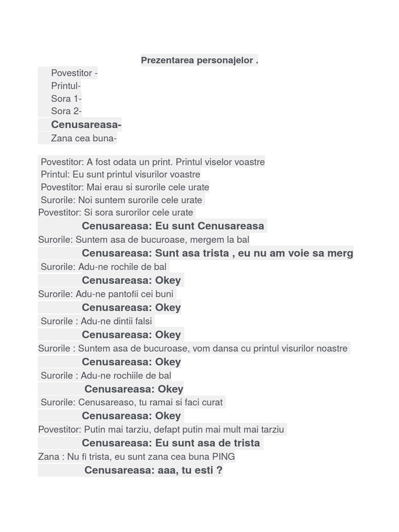Screen dimensions: 399x532
Task: Select the line 'Adu-ne pantofii cei buni'
Action: pyautogui.click(x=106, y=294)
